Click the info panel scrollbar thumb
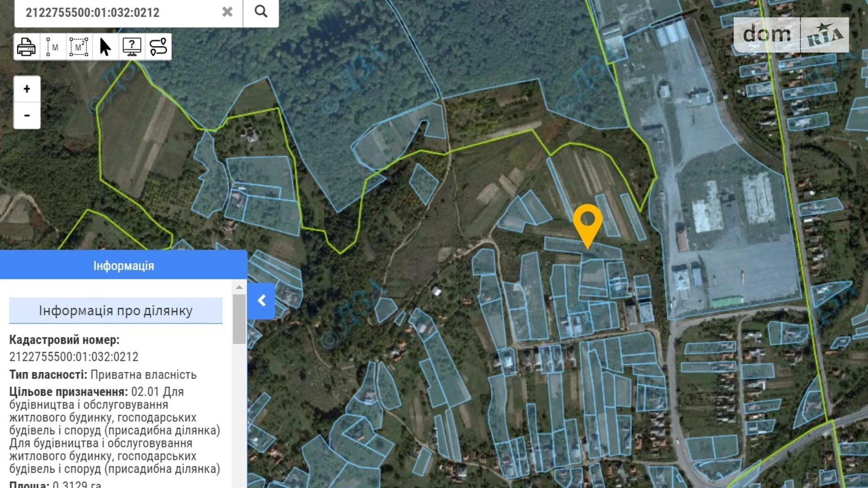Image resolution: width=868 pixels, height=488 pixels. coord(239,319)
